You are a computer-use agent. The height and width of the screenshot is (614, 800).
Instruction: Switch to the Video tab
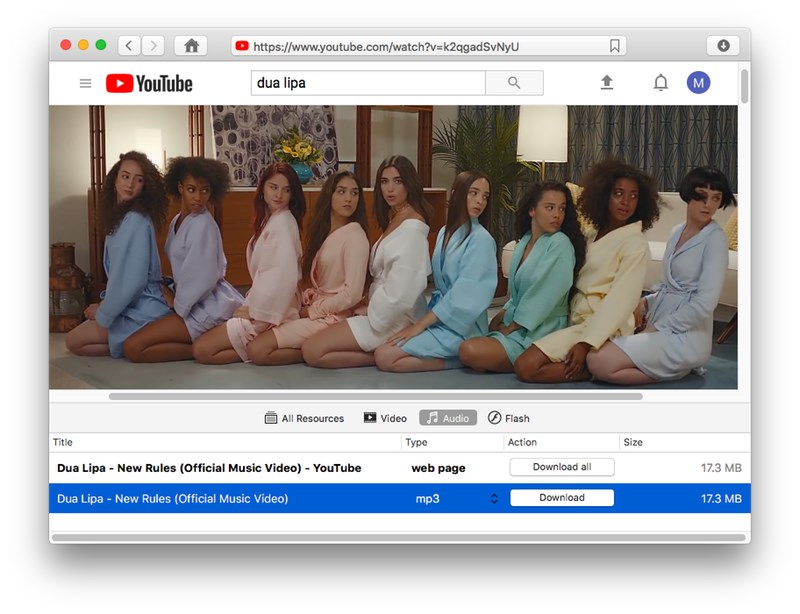click(385, 418)
